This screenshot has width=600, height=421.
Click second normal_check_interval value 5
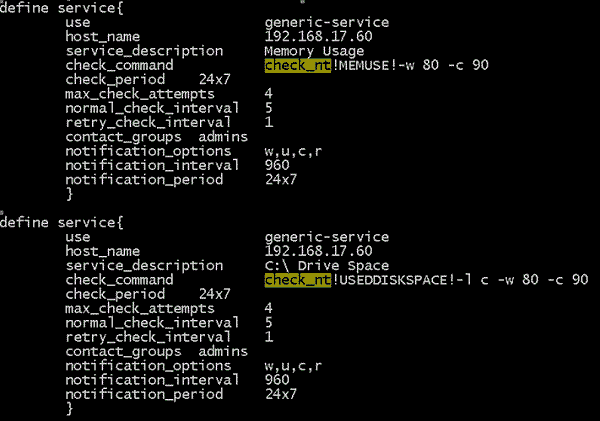point(269,323)
